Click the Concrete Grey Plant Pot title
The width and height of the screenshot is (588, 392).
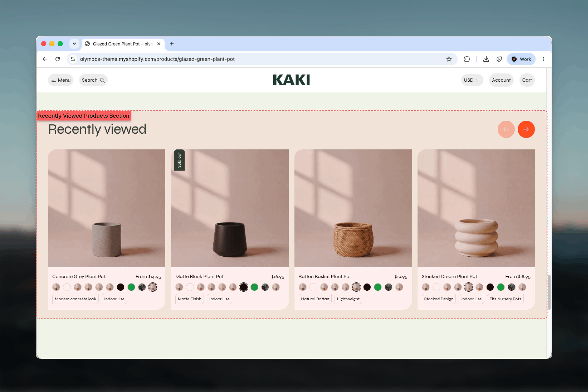coord(79,277)
